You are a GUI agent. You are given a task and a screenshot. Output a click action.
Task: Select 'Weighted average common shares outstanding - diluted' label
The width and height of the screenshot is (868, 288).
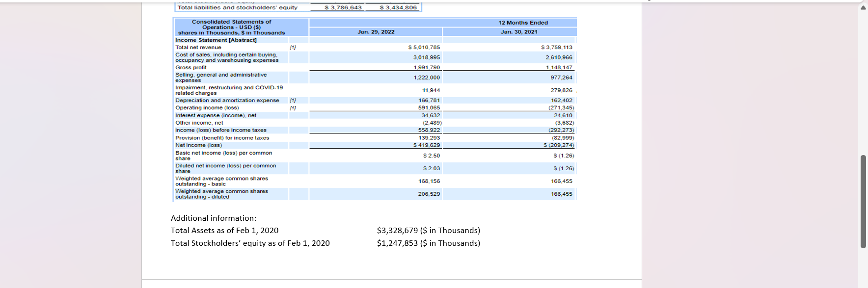click(x=222, y=194)
